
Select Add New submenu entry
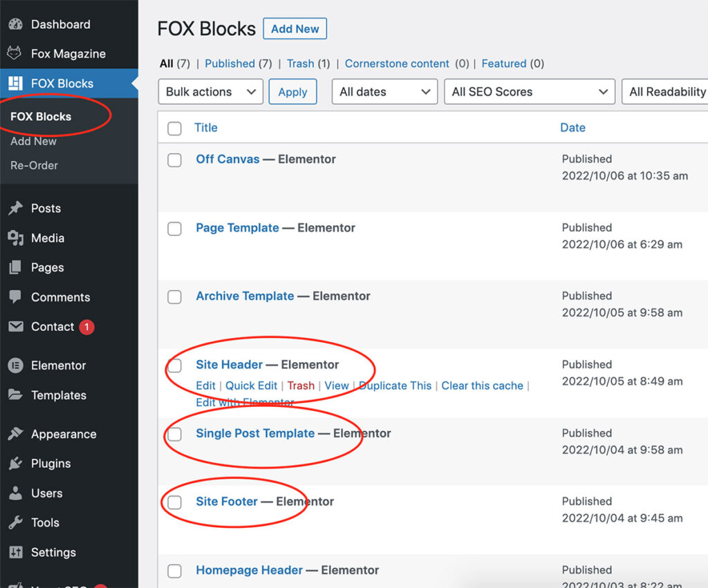(33, 141)
